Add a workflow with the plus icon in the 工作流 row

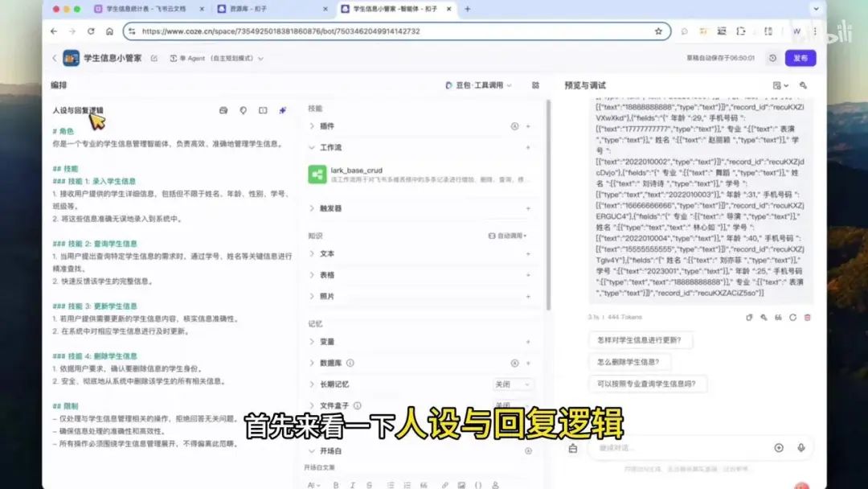(528, 147)
